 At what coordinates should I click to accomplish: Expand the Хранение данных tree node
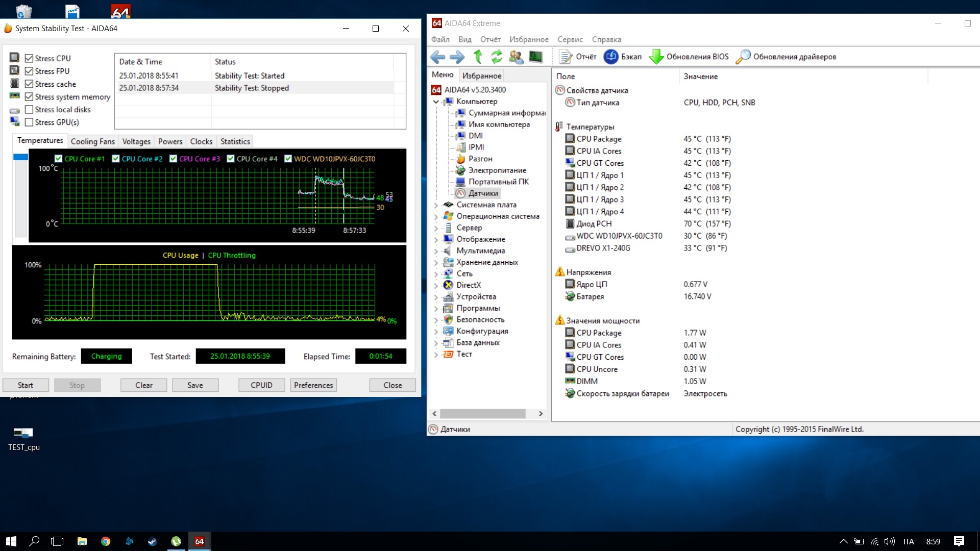[436, 262]
